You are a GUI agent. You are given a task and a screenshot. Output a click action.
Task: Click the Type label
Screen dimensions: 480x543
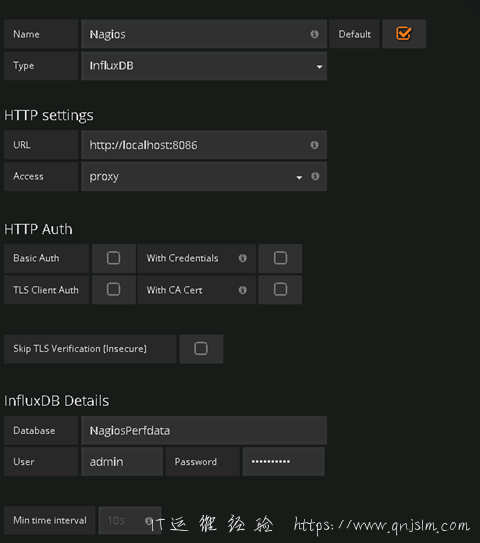(x=24, y=66)
